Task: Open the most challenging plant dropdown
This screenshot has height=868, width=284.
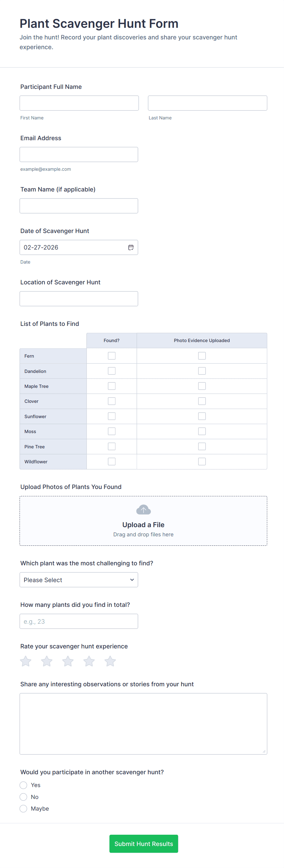Action: 79,580
